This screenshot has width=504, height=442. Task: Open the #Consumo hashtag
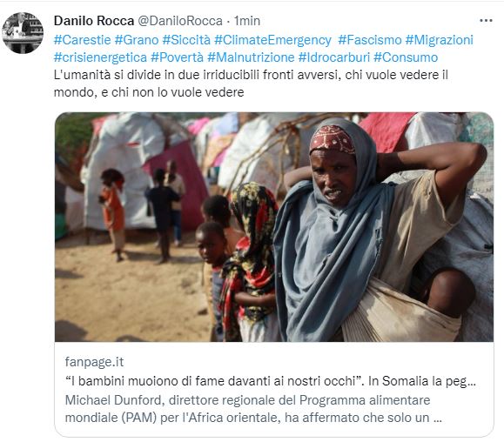pyautogui.click(x=406, y=57)
